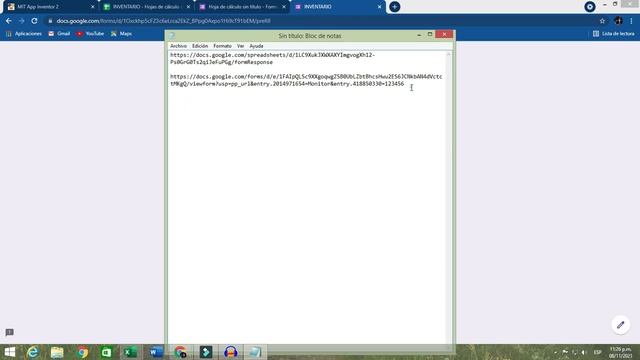640x360 pixels.
Task: Open the Edición menu in Bloc de notas
Action: [200, 46]
